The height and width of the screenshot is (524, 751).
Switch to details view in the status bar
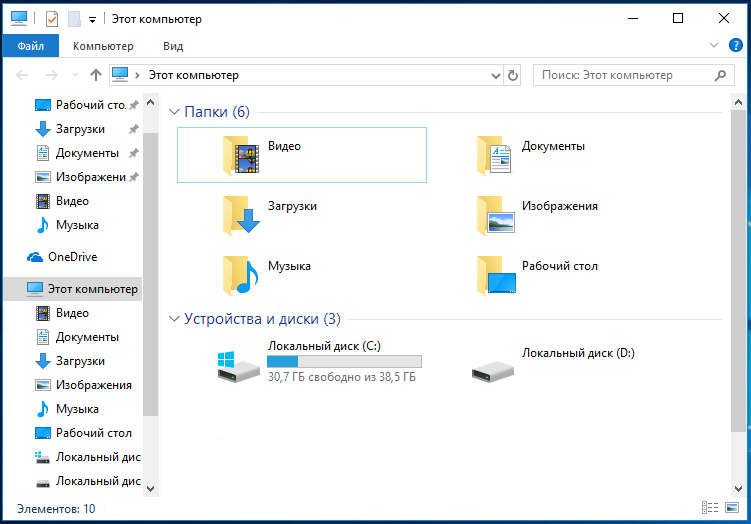[710, 508]
